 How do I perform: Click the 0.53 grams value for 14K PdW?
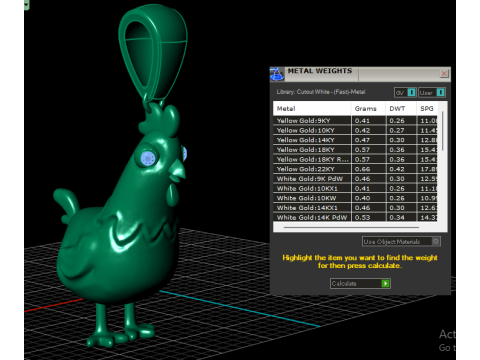coord(362,217)
